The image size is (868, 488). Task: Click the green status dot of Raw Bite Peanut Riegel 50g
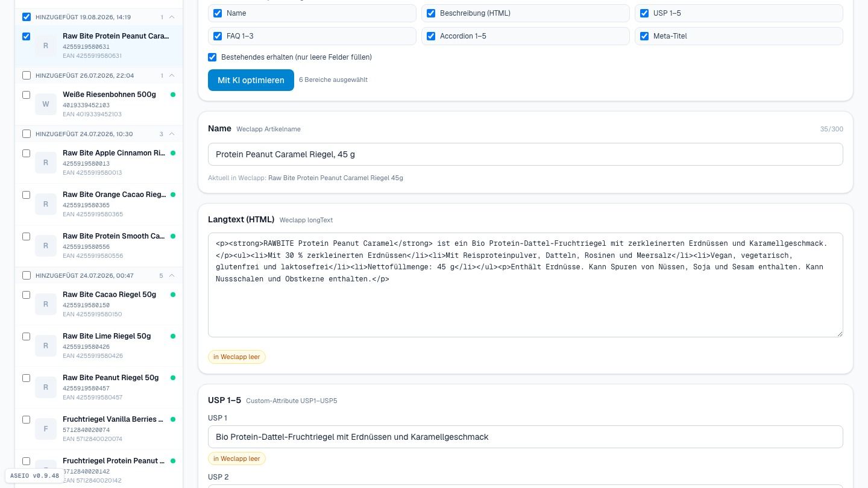pyautogui.click(x=173, y=378)
